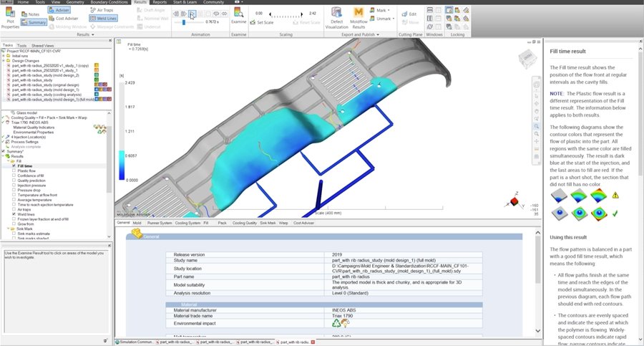This screenshot has width=644, height=346.
Task: Click recycling Environmental impact icon
Action: [x=336, y=323]
